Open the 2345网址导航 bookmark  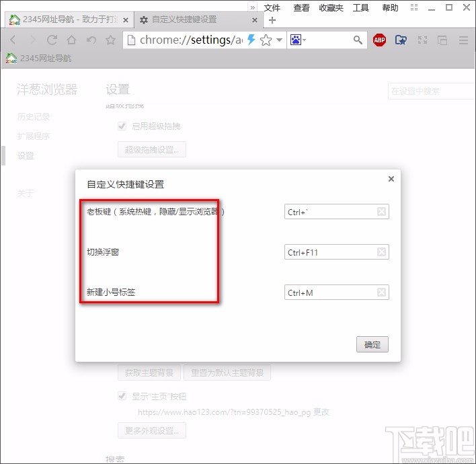pos(38,59)
